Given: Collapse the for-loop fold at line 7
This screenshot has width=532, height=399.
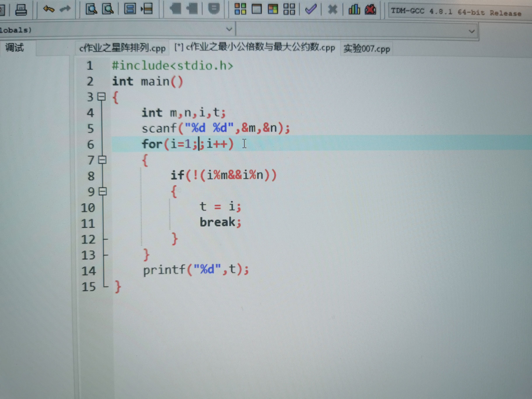Looking at the screenshot, I should coord(103,160).
